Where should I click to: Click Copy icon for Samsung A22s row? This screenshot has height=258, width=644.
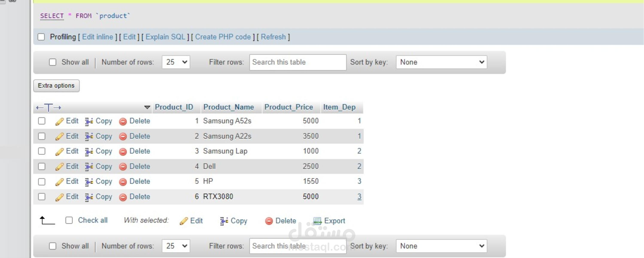[88, 137]
